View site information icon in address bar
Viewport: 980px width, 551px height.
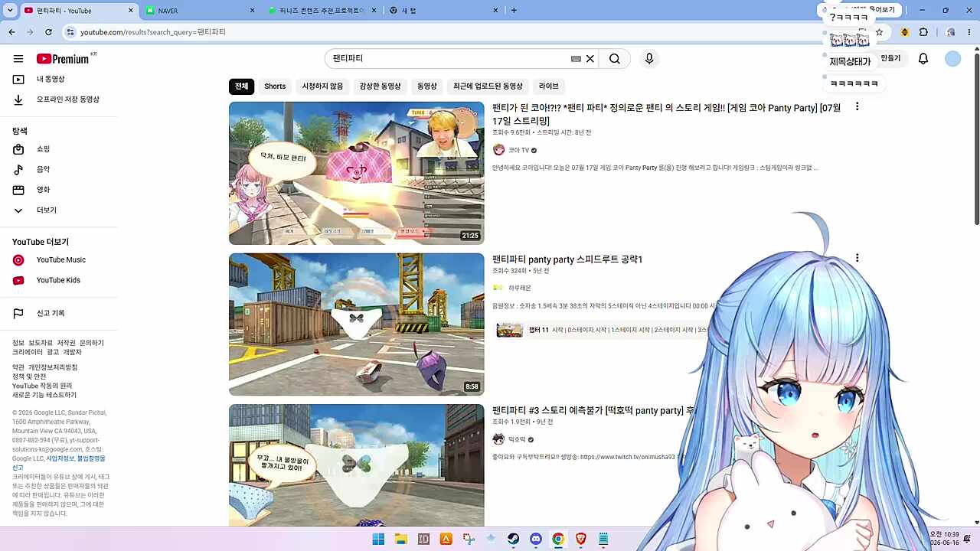(x=70, y=32)
